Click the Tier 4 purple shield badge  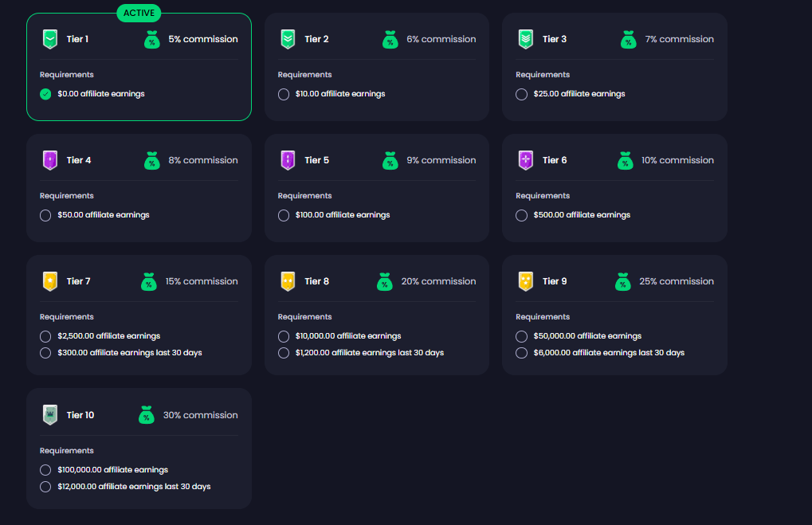tap(49, 160)
